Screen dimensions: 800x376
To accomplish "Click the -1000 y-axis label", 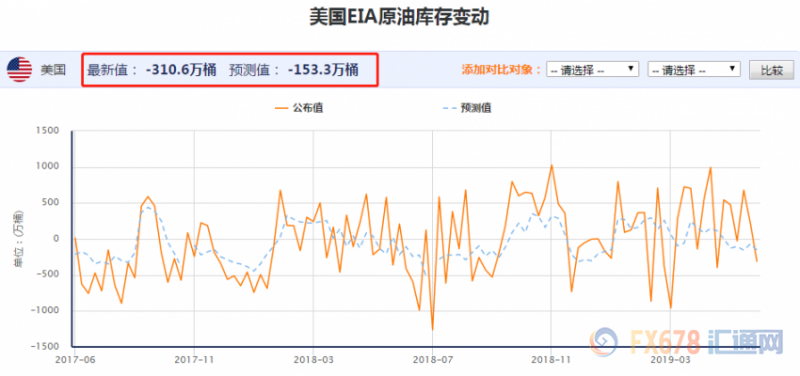I will point(45,311).
